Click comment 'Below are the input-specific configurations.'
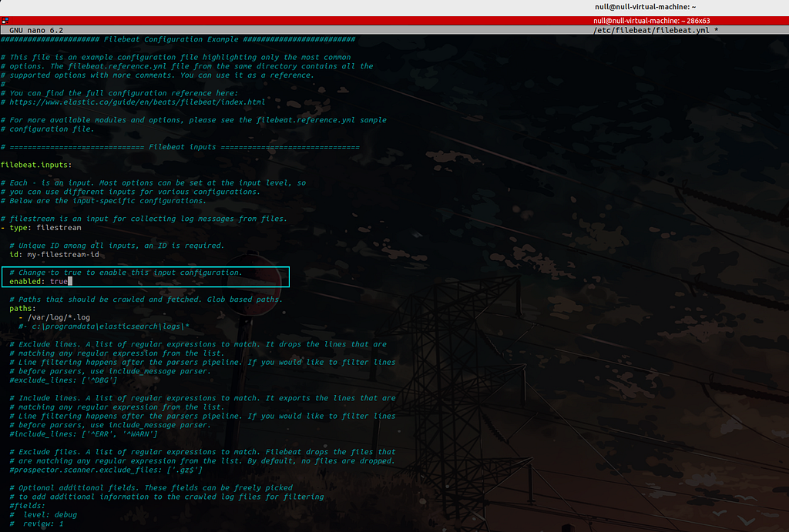 [104, 201]
